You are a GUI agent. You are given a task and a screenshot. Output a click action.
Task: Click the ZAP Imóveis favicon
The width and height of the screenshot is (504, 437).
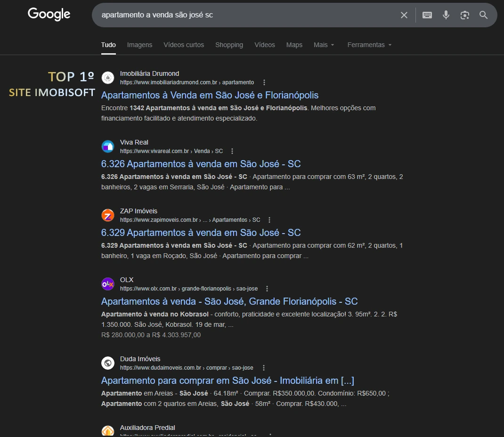point(107,215)
